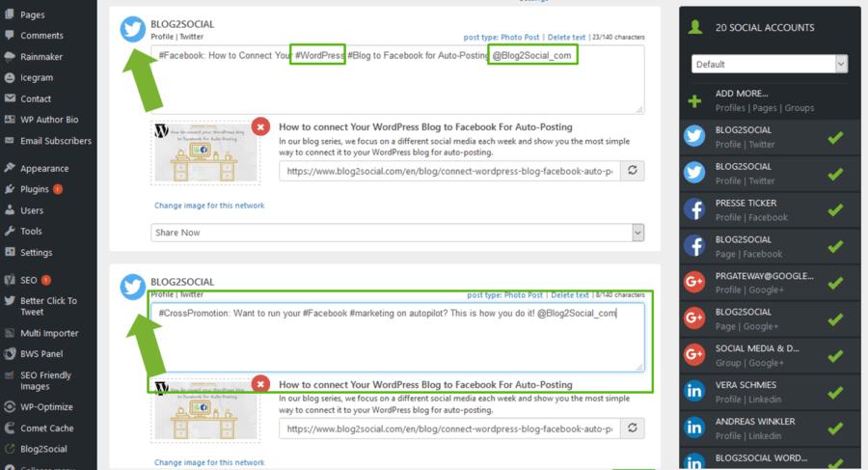
Task: Click Change image link under second post
Action: [209, 462]
